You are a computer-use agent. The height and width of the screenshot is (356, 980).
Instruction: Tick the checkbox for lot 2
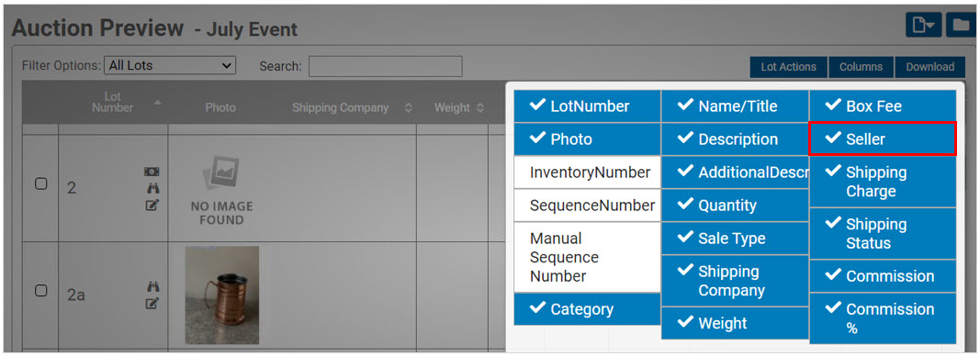coord(40,184)
